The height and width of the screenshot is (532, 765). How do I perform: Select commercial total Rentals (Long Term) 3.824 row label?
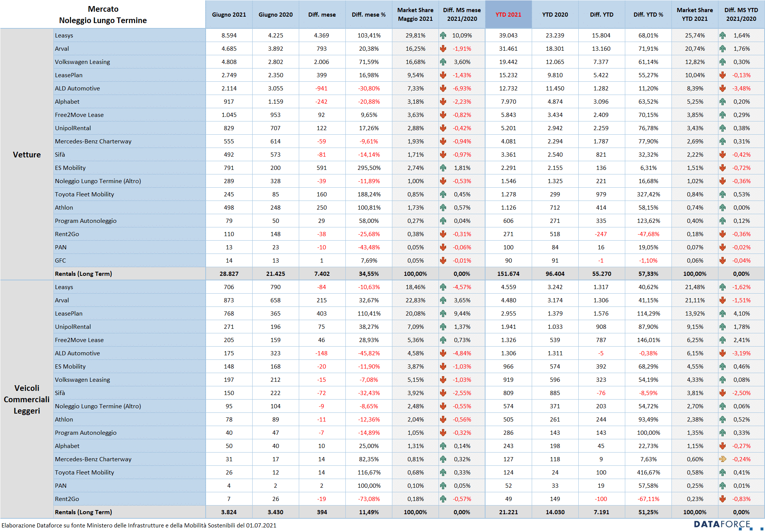[83, 512]
